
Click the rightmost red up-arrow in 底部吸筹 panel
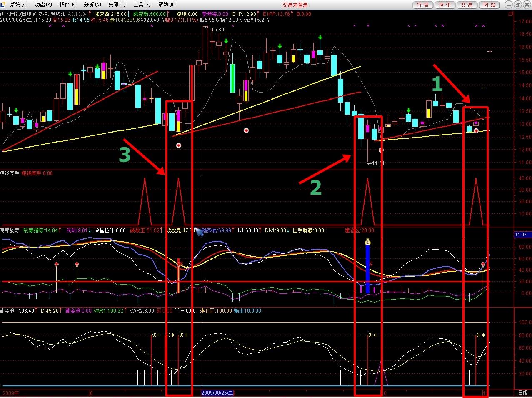pyautogui.click(x=483, y=264)
